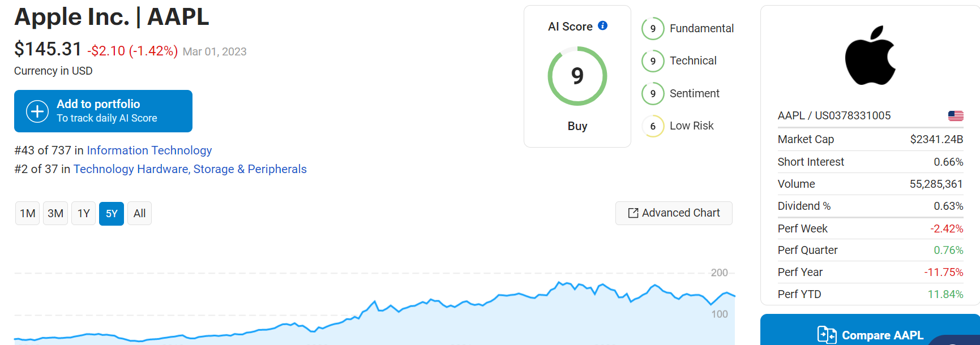Click the AI Score info icon
Screen dimensions: 980x345
pyautogui.click(x=602, y=25)
